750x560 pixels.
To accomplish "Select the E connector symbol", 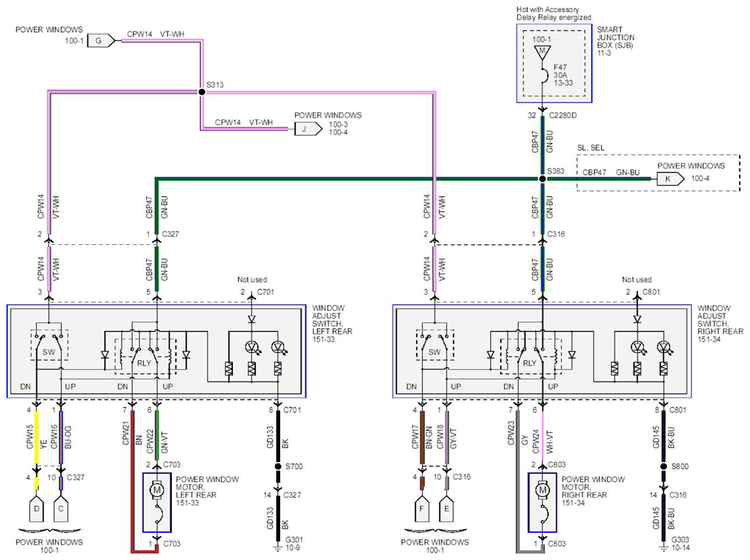I will click(x=446, y=511).
